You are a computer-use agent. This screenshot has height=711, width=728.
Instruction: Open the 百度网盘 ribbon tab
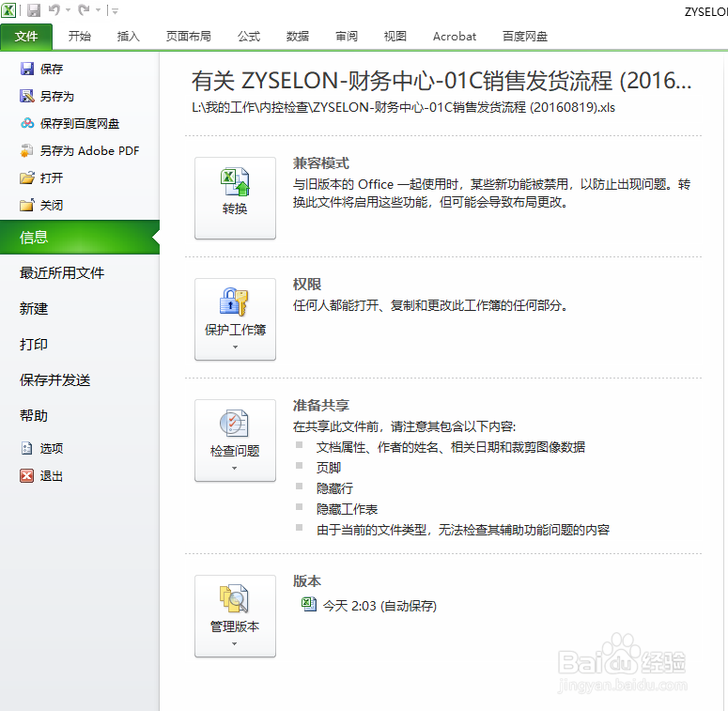525,37
